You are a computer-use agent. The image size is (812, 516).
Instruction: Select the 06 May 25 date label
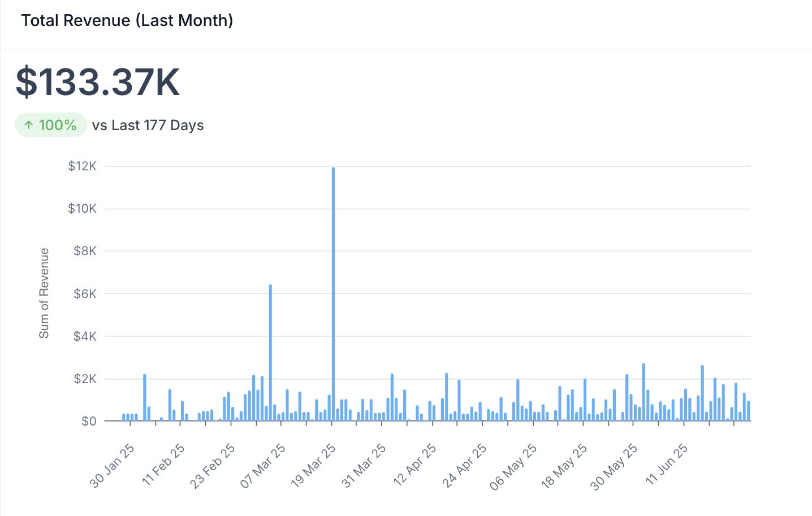click(513, 467)
